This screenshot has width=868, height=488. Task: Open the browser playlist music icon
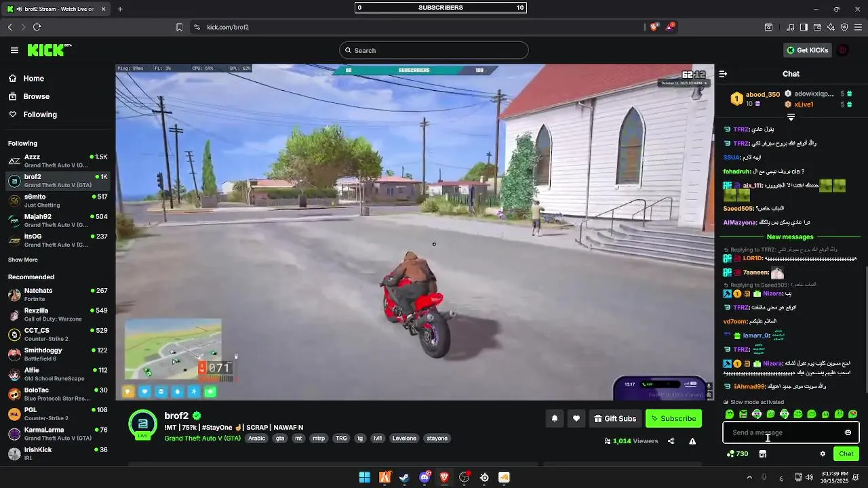pyautogui.click(x=791, y=27)
